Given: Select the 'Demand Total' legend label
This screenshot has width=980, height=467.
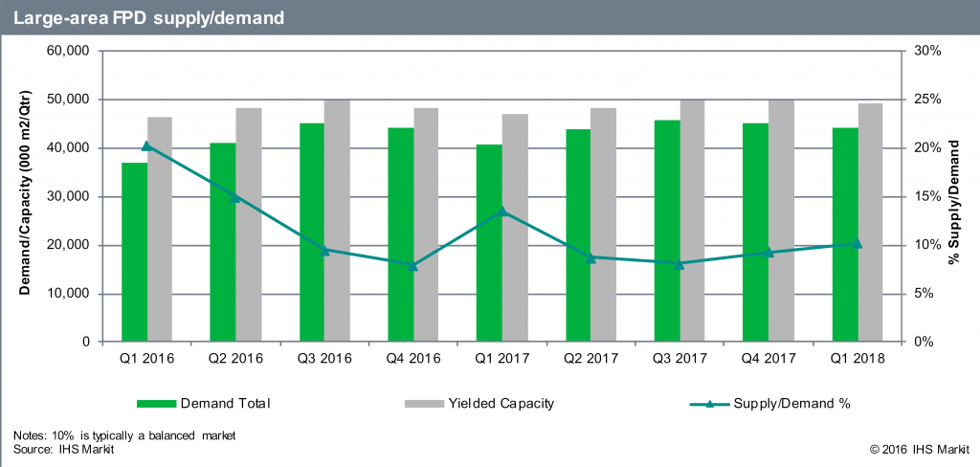Looking at the screenshot, I should pyautogui.click(x=226, y=404).
